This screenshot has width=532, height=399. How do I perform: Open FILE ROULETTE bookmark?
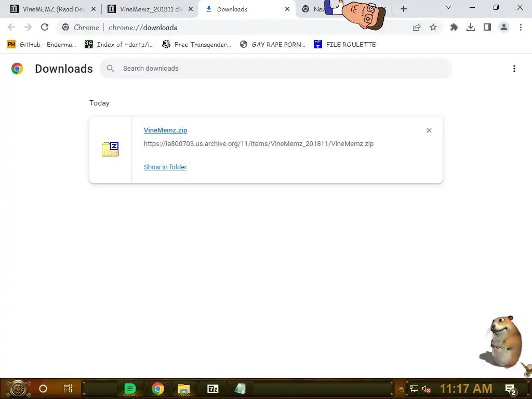click(x=345, y=45)
